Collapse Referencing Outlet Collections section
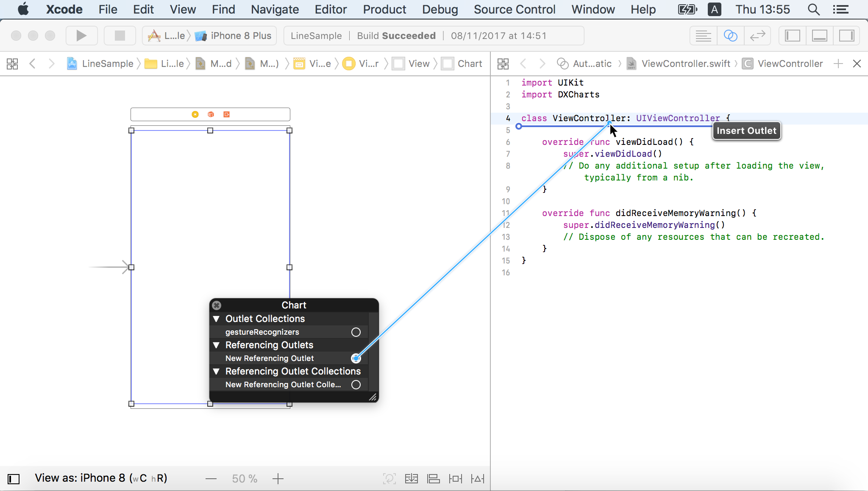Image resolution: width=868 pixels, height=491 pixels. pos(216,371)
